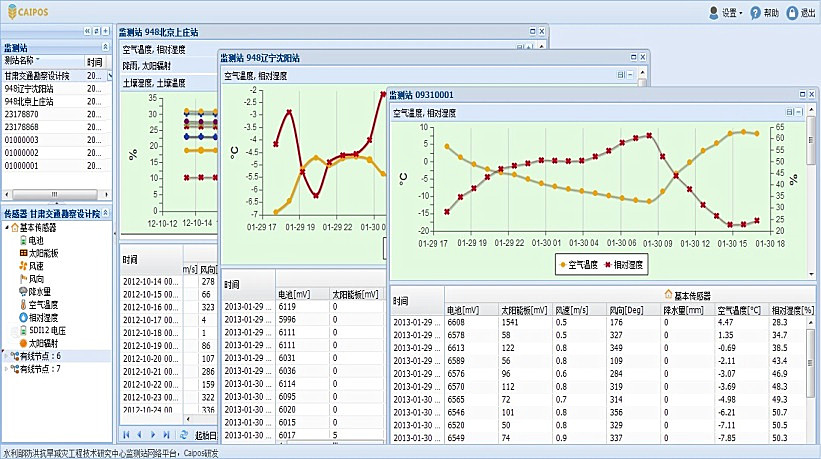The height and width of the screenshot is (459, 821).
Task: Click the 有线节点 : 6 node icon
Action: [x=15, y=356]
